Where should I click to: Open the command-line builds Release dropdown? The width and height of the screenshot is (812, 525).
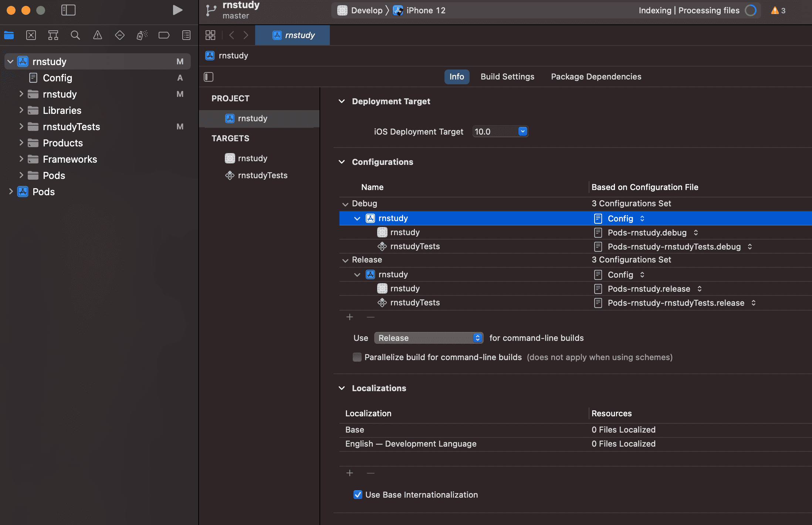click(429, 338)
